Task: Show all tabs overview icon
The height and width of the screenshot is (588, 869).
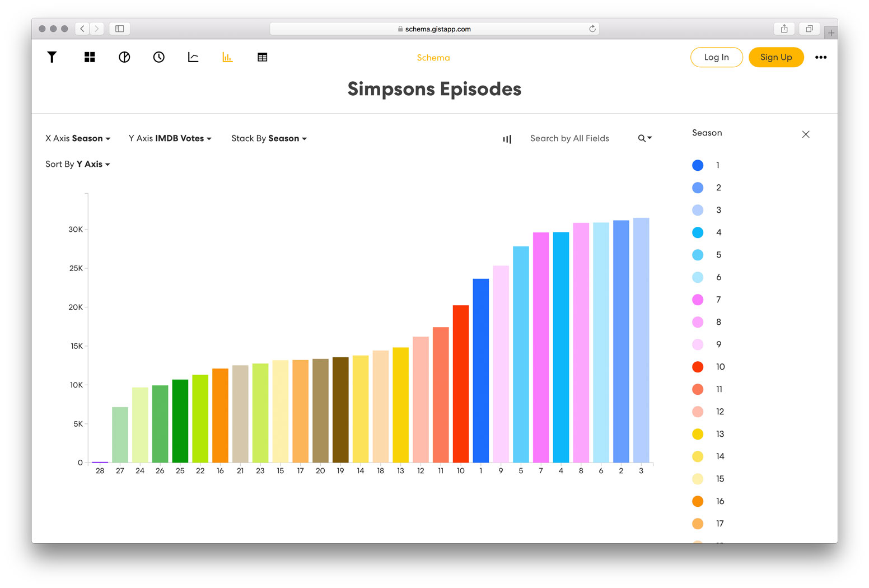Action: pyautogui.click(x=809, y=29)
